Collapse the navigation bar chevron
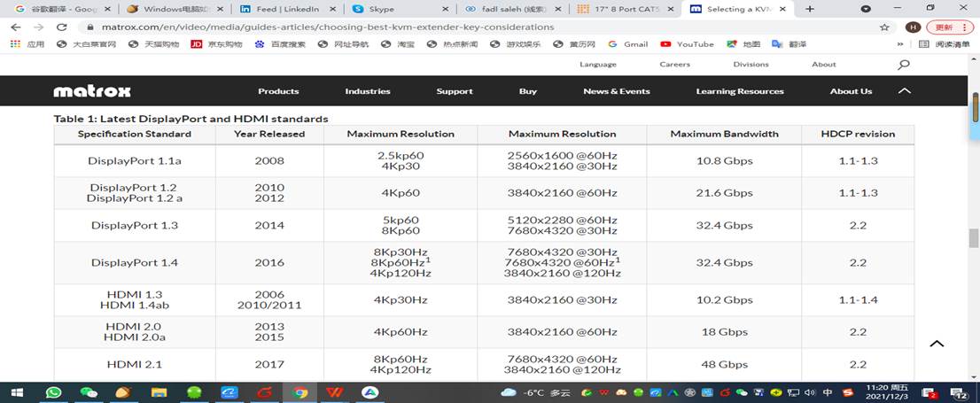The width and height of the screenshot is (980, 403). point(905,91)
